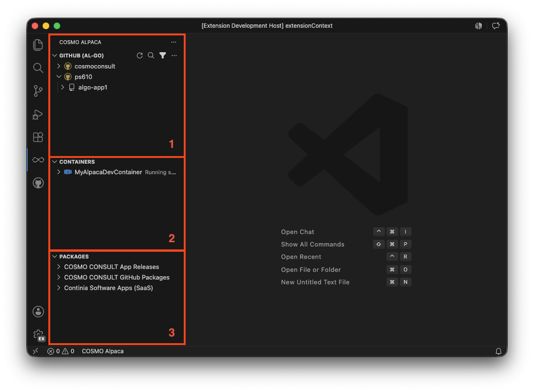Expand the MyAlpacaDevContainer node
This screenshot has width=534, height=392.
pos(58,172)
